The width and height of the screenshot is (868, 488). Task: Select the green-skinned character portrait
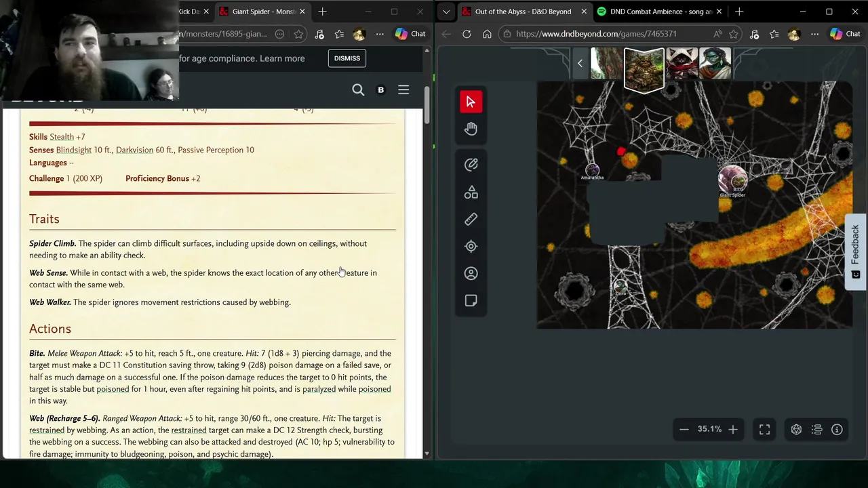pos(715,64)
